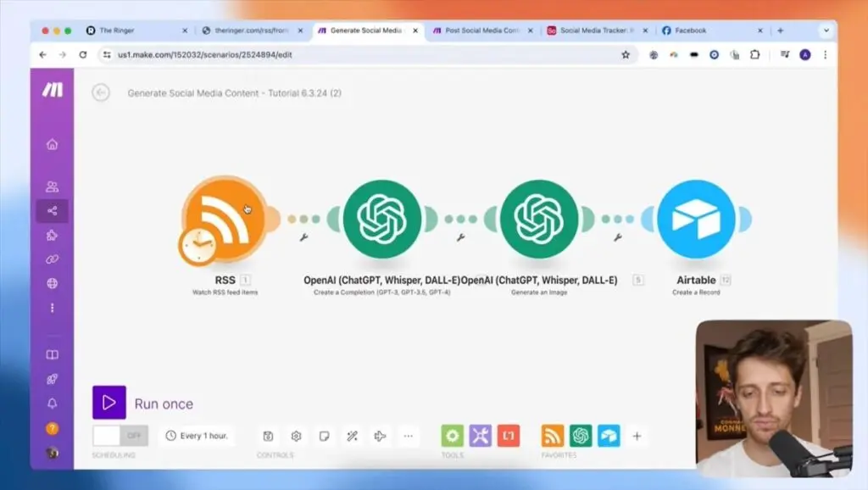Click the green Flow control tools icon
This screenshot has height=490, width=868.
pos(453,436)
